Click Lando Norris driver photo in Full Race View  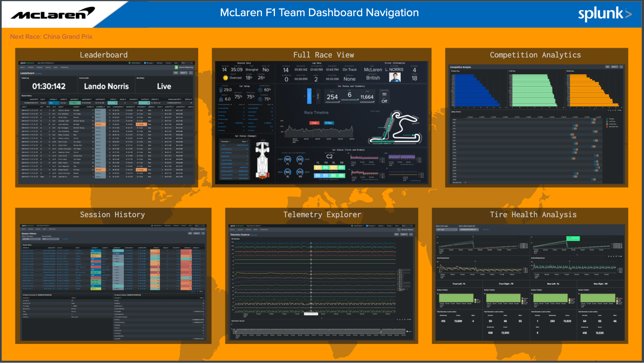[x=395, y=77]
